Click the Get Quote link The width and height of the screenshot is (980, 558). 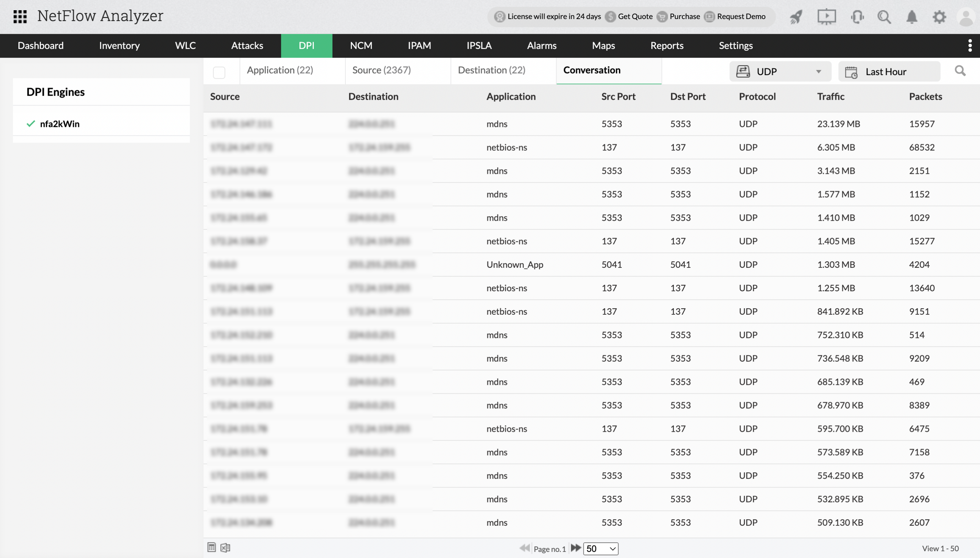coord(635,16)
